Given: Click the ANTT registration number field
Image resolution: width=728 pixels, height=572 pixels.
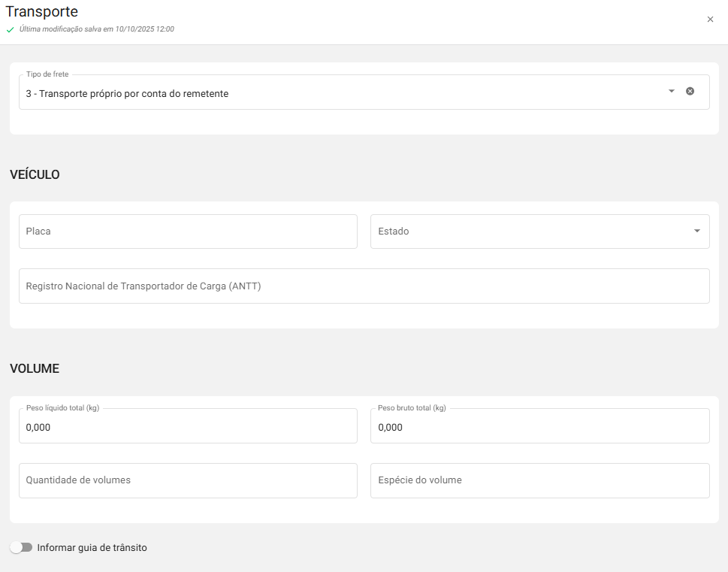Looking at the screenshot, I should [x=364, y=286].
